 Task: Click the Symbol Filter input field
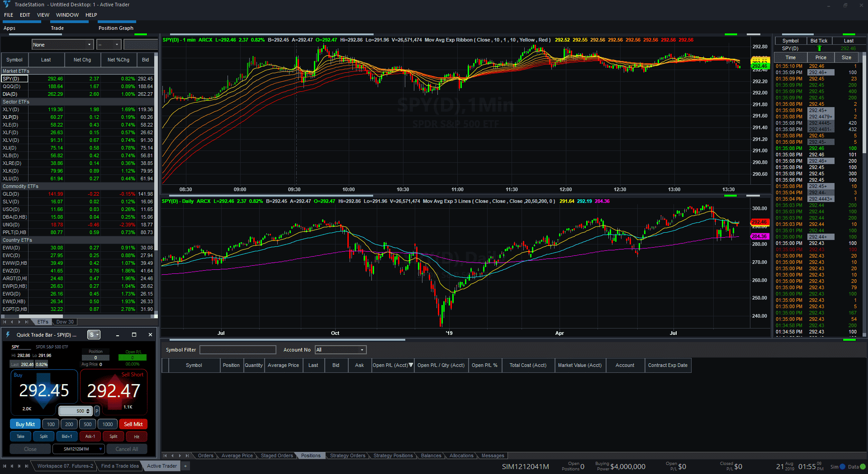[238, 350]
